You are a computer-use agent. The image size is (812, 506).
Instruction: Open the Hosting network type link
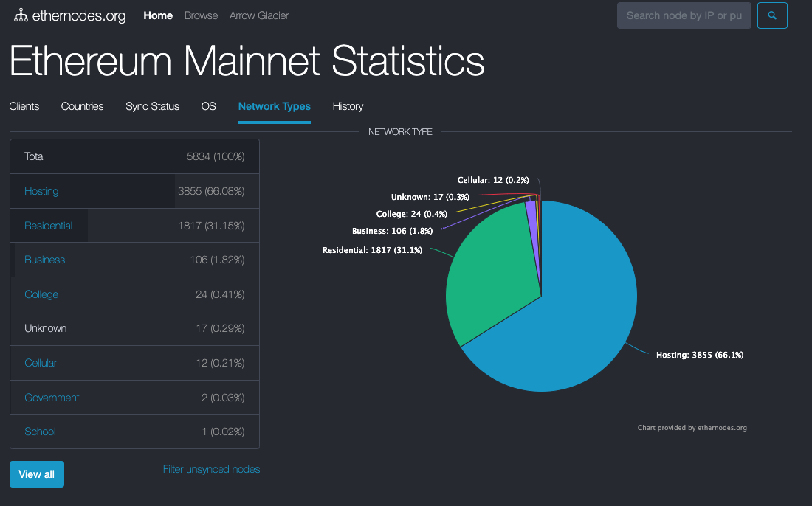tap(41, 191)
